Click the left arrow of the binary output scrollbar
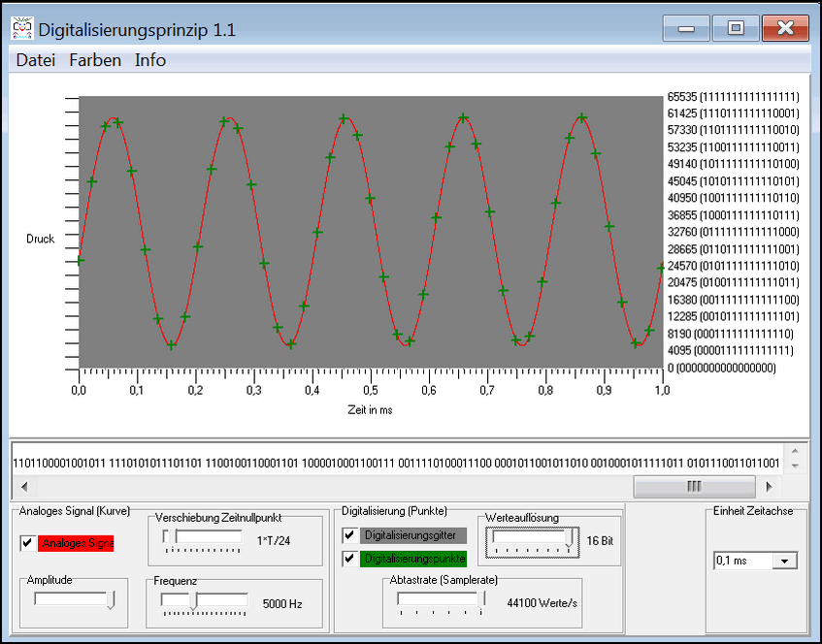The width and height of the screenshot is (822, 644). click(x=24, y=487)
